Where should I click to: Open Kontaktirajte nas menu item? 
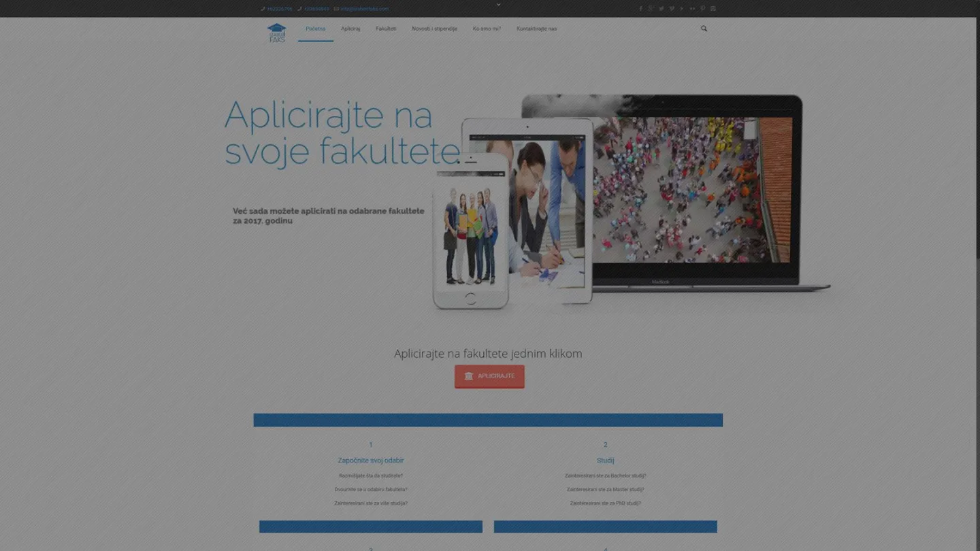point(536,29)
